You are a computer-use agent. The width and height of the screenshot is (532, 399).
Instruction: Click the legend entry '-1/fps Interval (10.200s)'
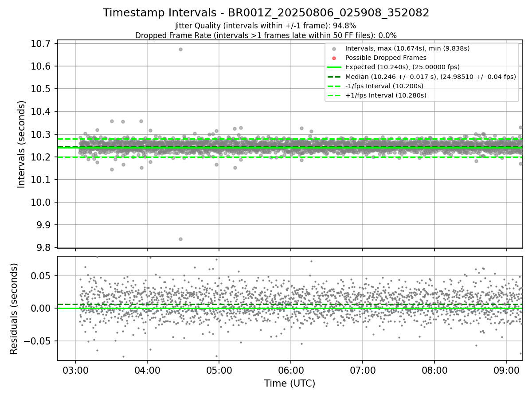click(x=384, y=86)
